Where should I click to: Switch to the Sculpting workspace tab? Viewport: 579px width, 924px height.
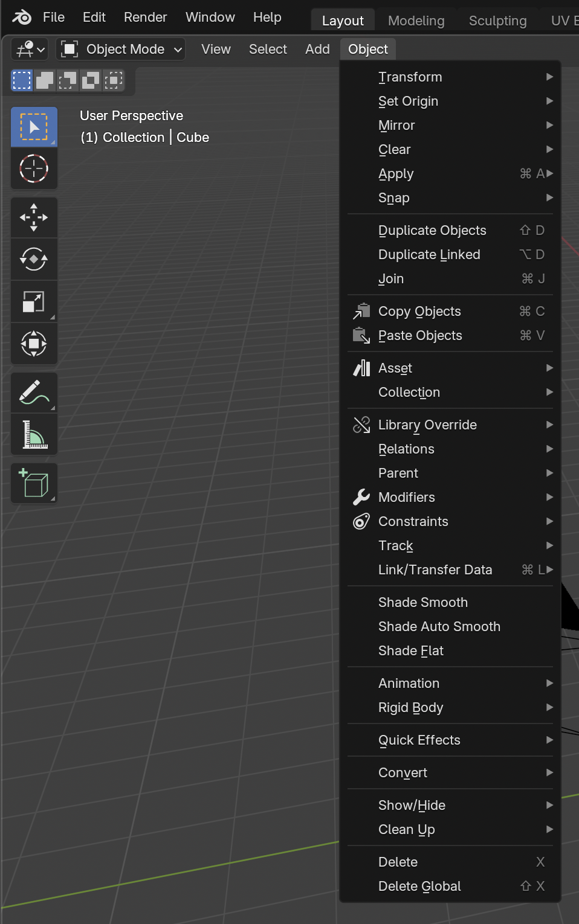497,21
